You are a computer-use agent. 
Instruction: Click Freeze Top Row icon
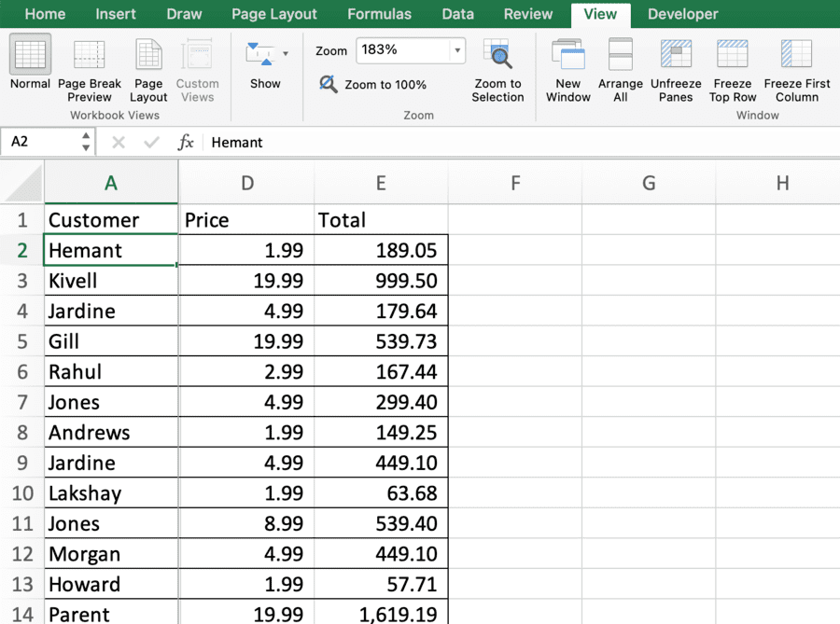pos(733,53)
